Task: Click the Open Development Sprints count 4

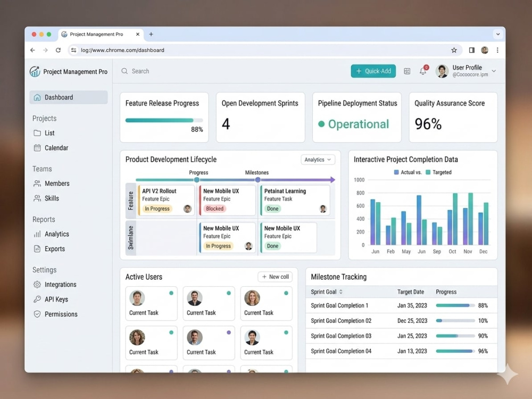Action: 226,124
